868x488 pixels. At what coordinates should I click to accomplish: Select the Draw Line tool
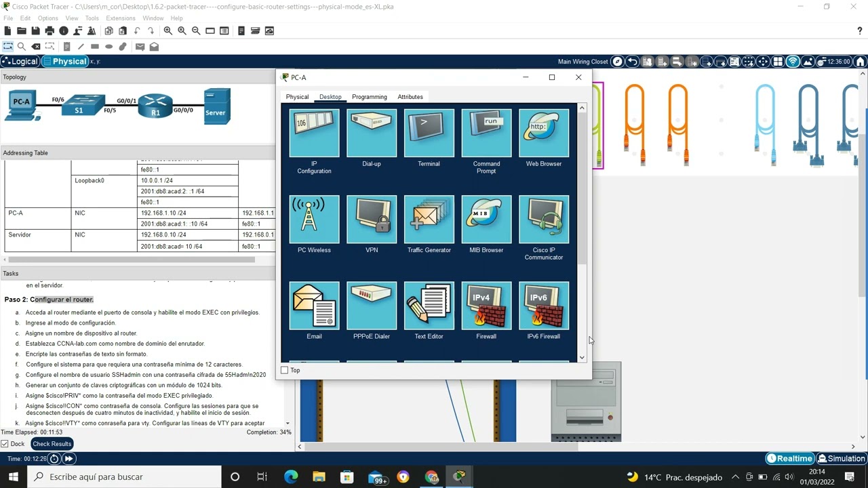[81, 47]
